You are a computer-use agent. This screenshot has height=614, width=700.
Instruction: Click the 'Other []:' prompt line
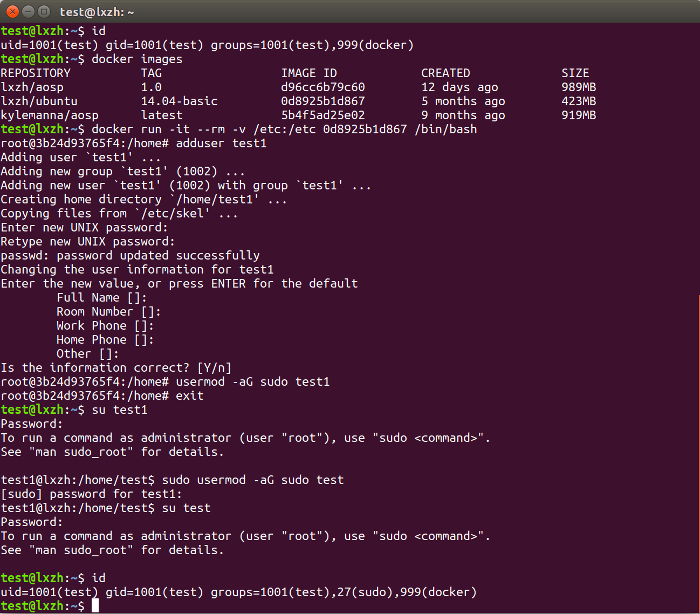87,353
